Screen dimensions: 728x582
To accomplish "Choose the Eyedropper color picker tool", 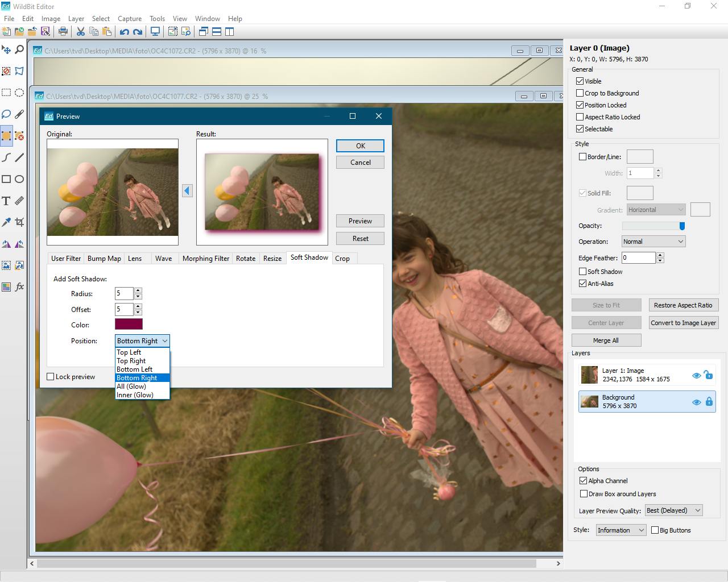I will click(6, 222).
